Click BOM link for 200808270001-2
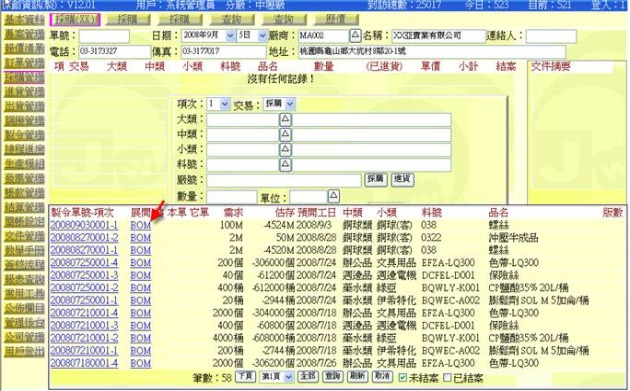 tap(141, 237)
